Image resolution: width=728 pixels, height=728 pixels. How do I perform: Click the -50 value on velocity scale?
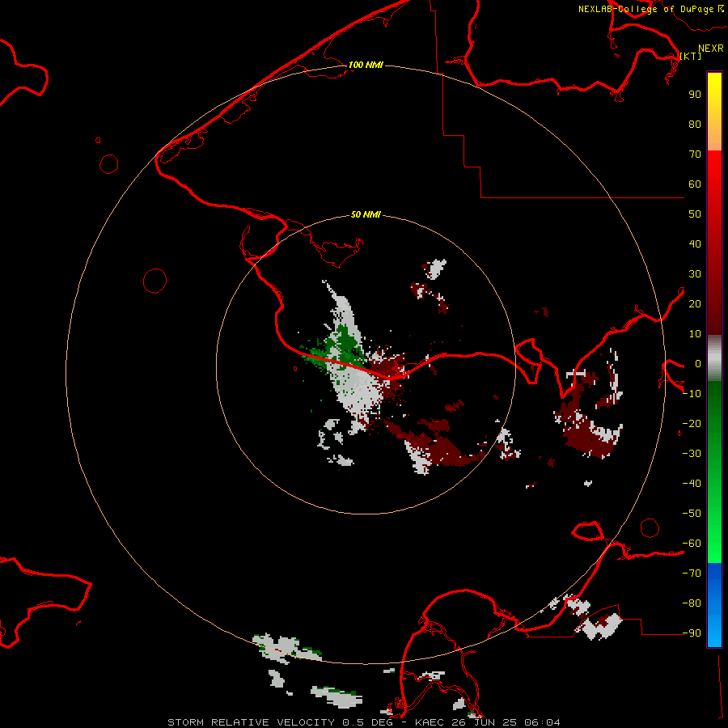click(692, 514)
